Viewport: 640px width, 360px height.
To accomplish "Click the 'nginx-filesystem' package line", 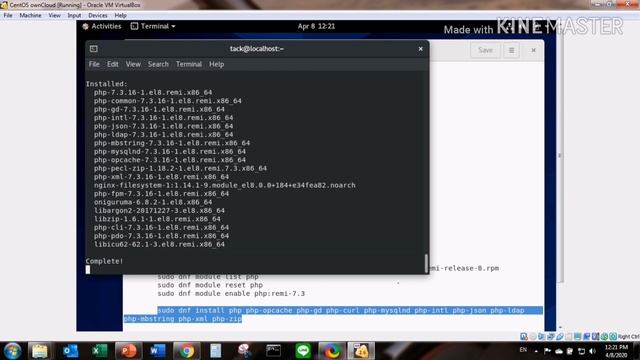I will click(224, 185).
